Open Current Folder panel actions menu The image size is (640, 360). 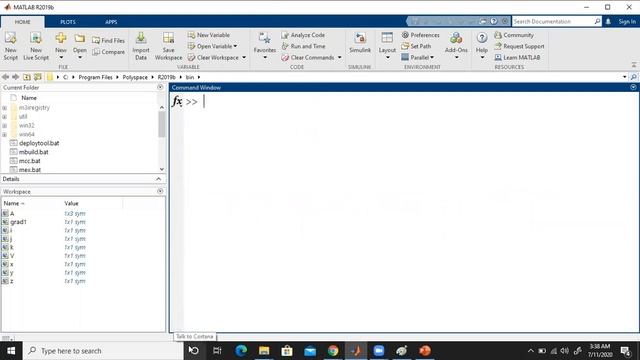(x=160, y=87)
